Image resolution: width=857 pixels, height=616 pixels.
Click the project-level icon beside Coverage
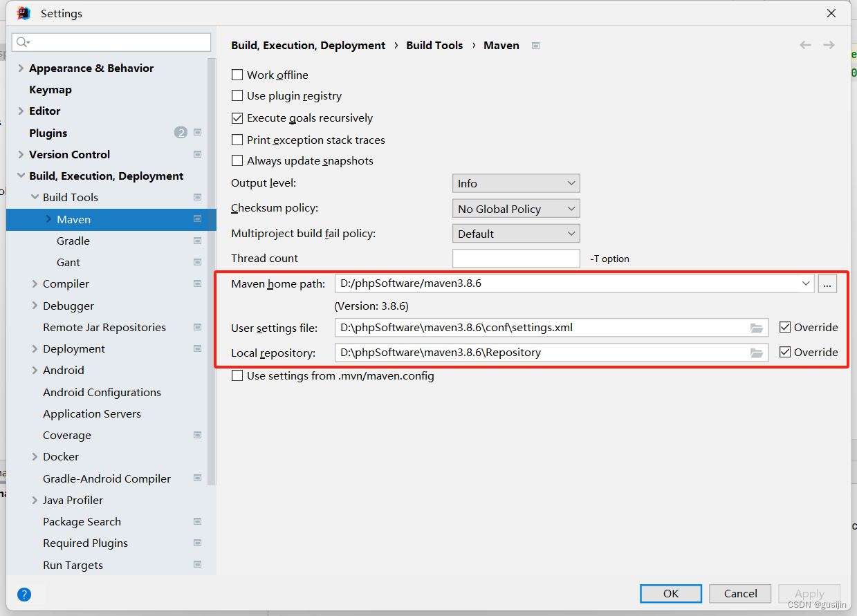click(197, 435)
